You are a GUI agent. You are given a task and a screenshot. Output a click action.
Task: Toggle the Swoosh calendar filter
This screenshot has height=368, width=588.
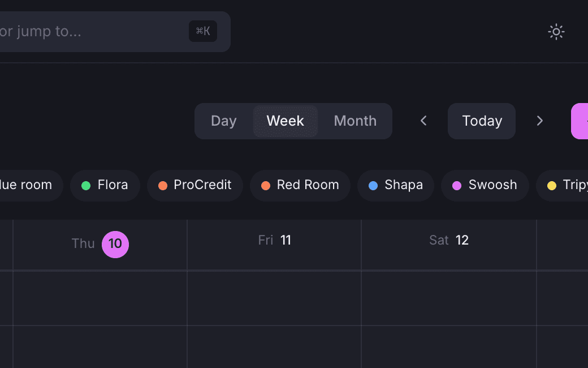(485, 185)
